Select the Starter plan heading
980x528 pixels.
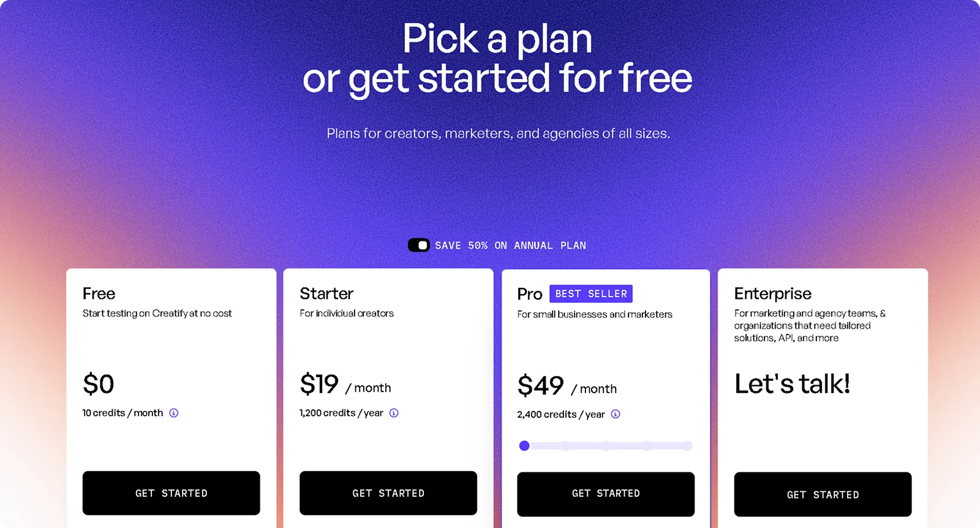pos(326,294)
